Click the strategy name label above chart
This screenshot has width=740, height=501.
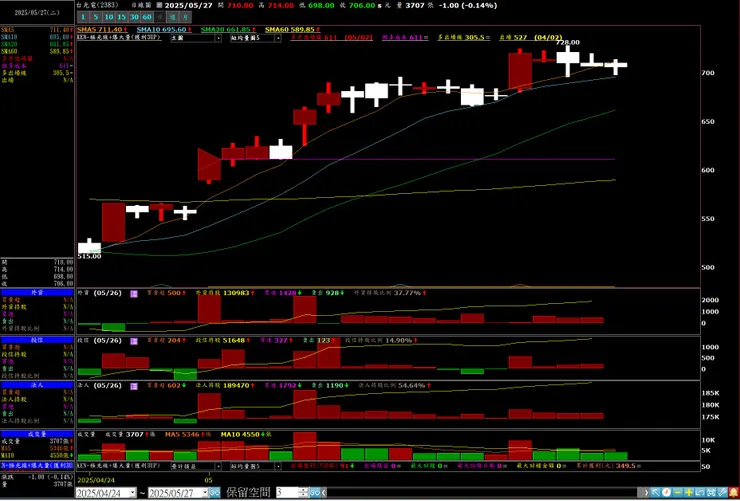[119, 38]
